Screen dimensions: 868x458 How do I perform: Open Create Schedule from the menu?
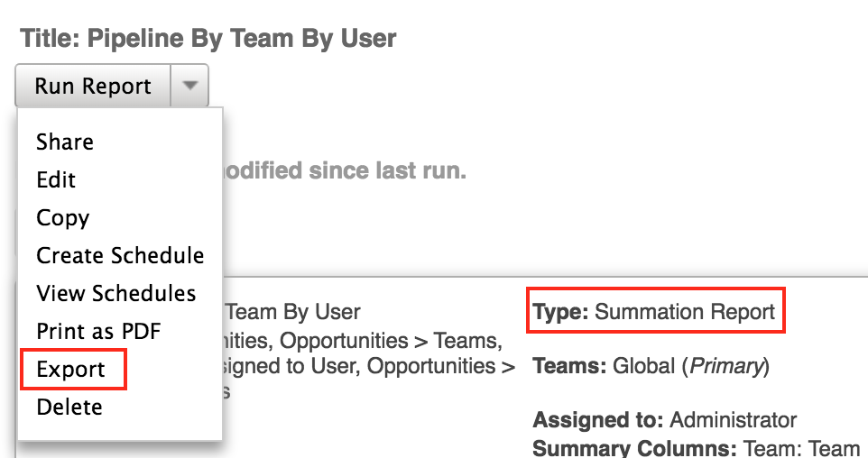(x=120, y=255)
